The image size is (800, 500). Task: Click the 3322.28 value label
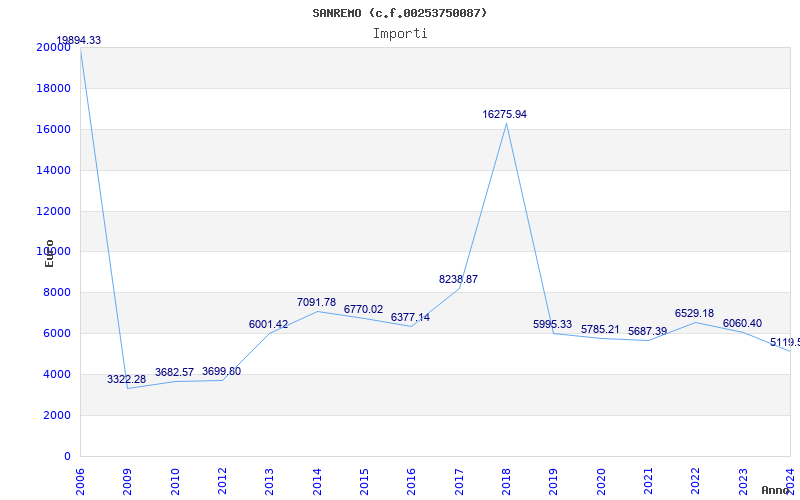click(127, 379)
